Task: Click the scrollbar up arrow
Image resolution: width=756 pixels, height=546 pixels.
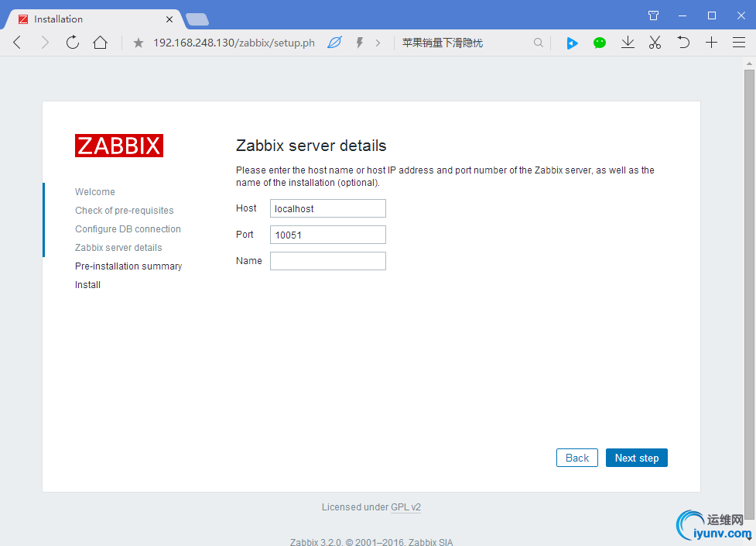Action: 749,64
